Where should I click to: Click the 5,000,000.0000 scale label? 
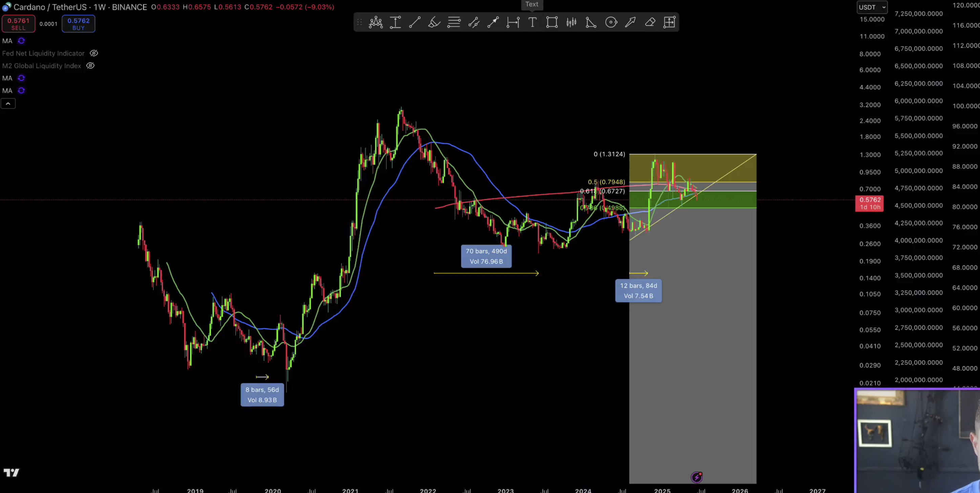918,171
